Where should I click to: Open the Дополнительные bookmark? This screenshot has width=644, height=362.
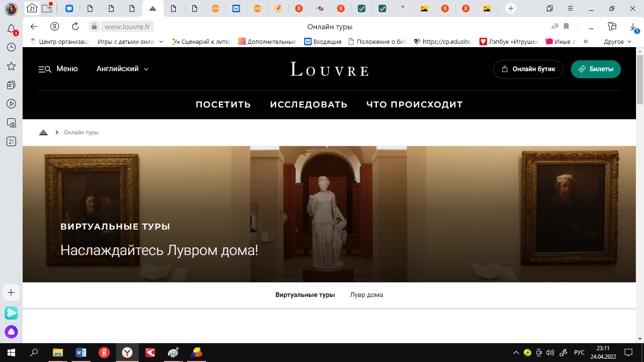[267, 41]
